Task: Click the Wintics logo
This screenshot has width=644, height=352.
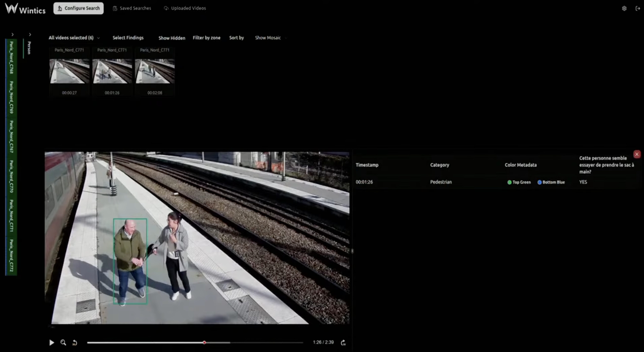Action: pyautogui.click(x=25, y=9)
